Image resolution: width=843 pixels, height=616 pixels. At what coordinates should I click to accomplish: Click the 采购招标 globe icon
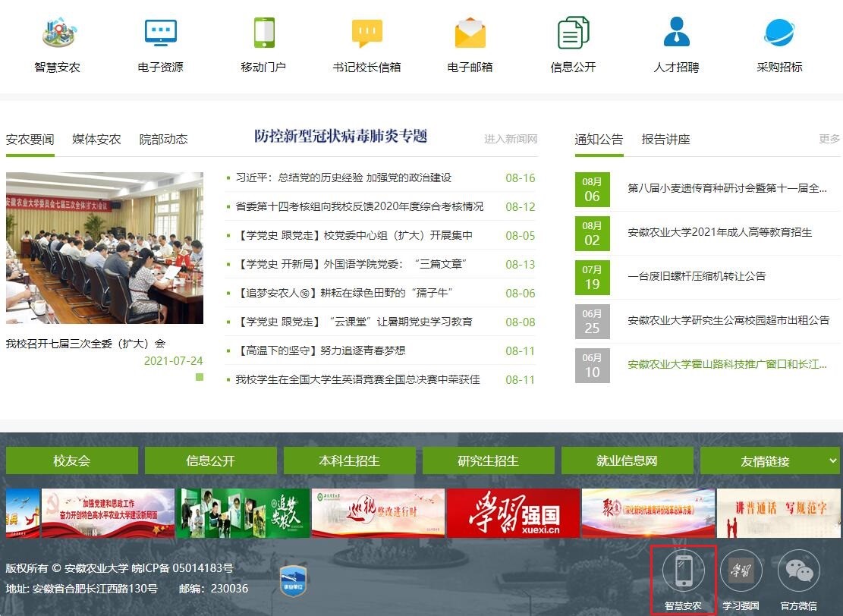click(779, 33)
